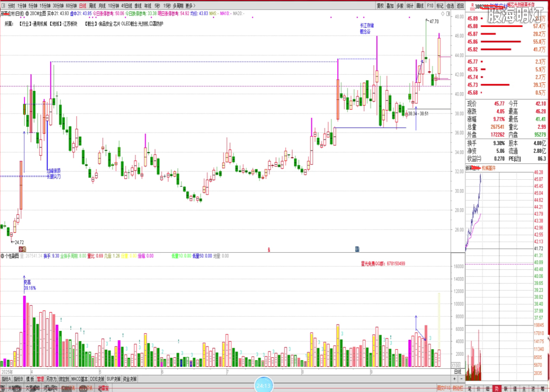Open the -自选 watchlist dropdown

(x=450, y=6)
